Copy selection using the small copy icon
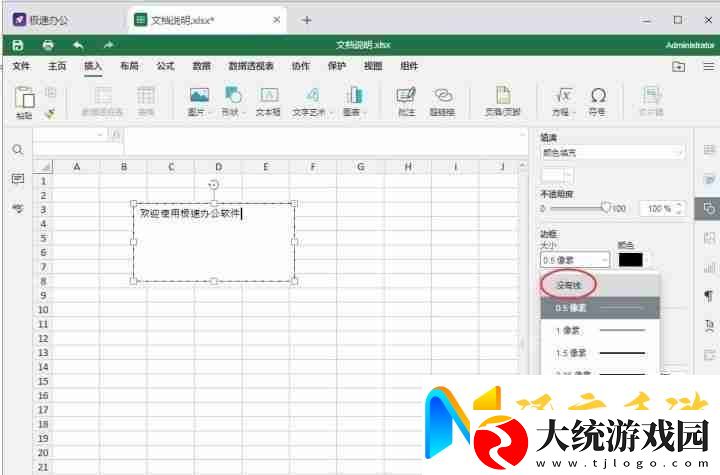The width and height of the screenshot is (720, 475). click(x=51, y=92)
